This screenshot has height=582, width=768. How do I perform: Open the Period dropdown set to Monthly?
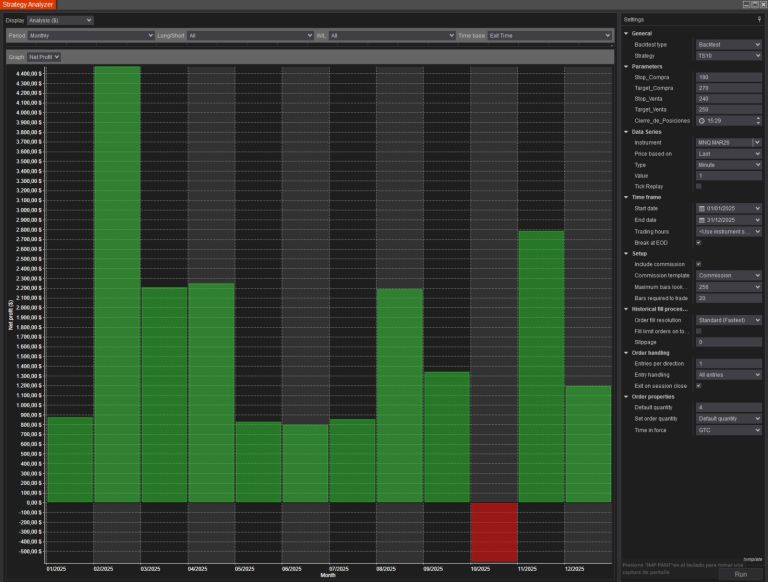pos(88,35)
